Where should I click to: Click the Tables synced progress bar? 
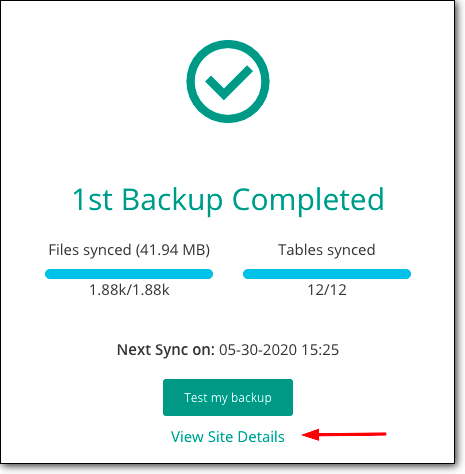(x=327, y=274)
